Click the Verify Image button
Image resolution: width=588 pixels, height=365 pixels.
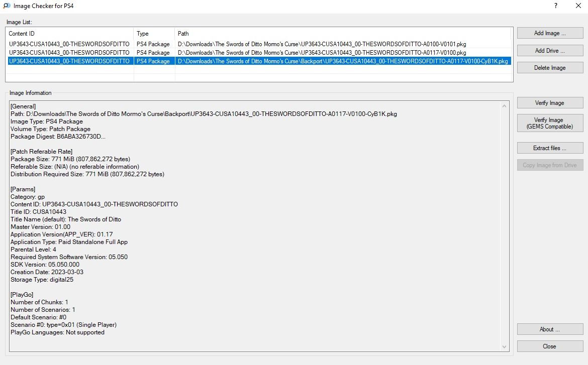point(550,103)
